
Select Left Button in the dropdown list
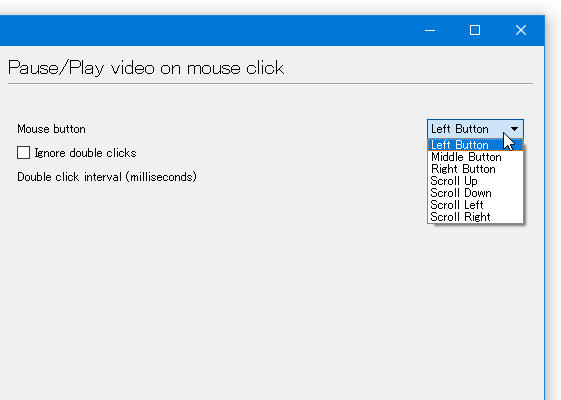[x=475, y=145]
